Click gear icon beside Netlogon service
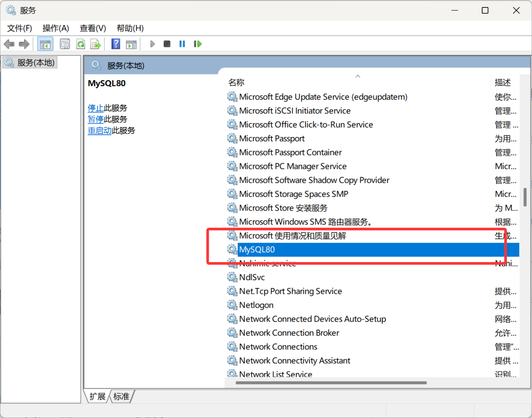Image resolution: width=532 pixels, height=418 pixels. coord(232,305)
